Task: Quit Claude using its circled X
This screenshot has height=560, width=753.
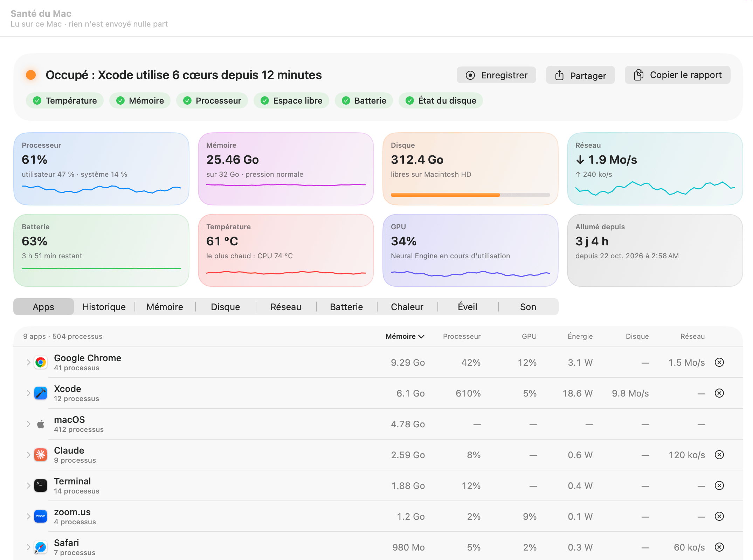Action: point(719,455)
